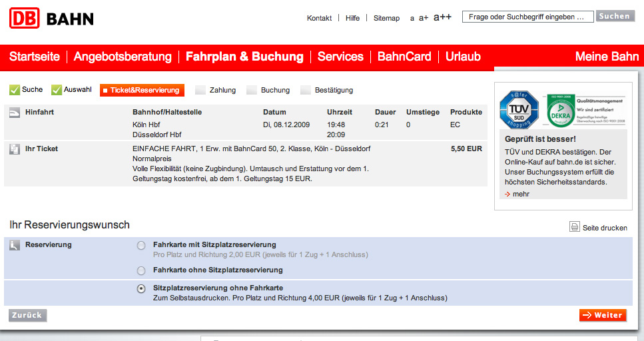Click the ticket price 5,50 EUR

coord(466,149)
